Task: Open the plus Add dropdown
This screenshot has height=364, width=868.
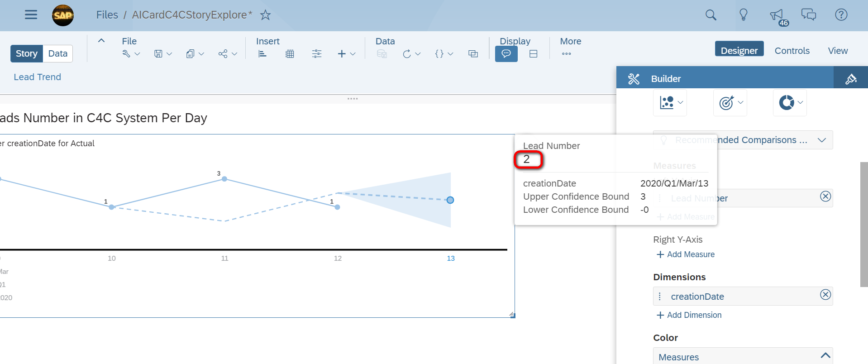Action: pos(347,54)
